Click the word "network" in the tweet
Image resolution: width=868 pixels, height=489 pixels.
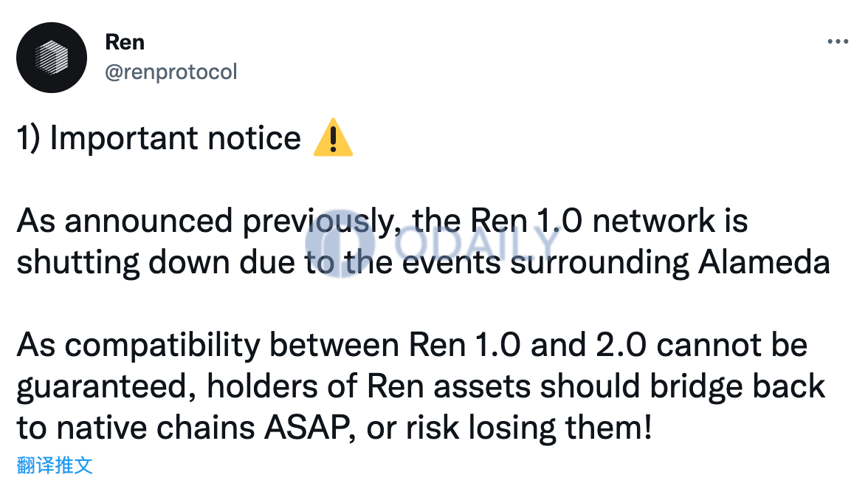point(654,221)
